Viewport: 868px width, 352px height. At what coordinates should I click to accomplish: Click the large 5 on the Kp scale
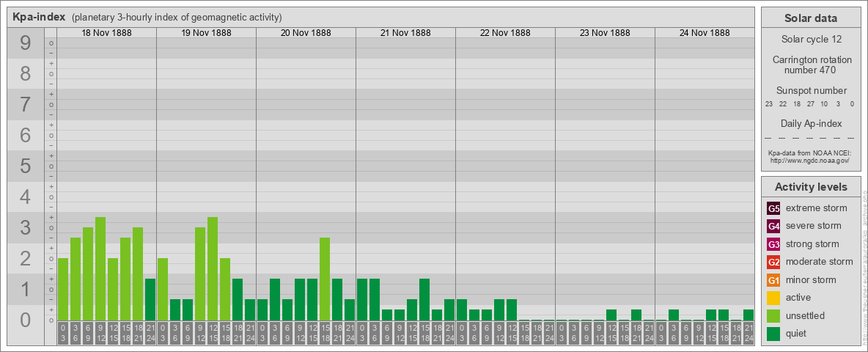[x=26, y=166]
